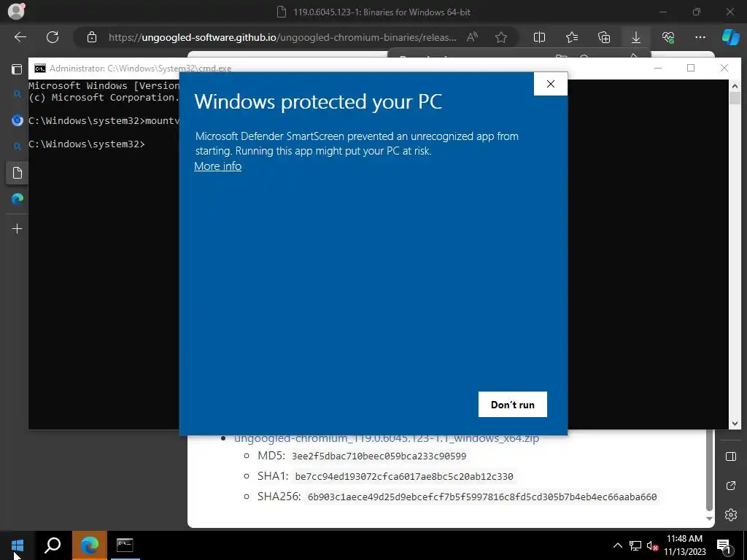Open Edge profile avatar icon
This screenshot has height=560, width=747.
coord(16,12)
